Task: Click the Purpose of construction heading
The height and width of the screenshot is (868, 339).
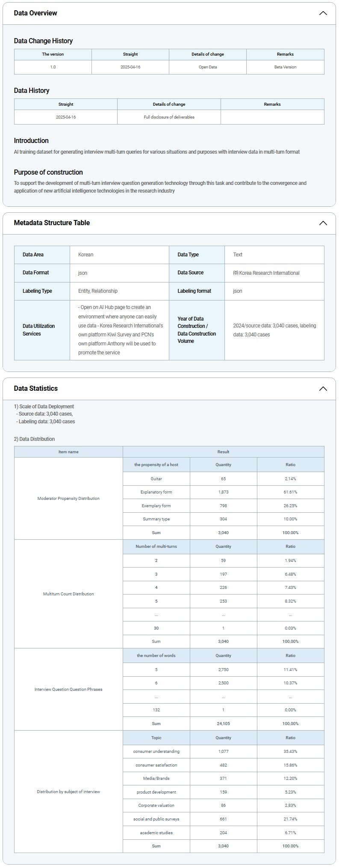Action: [x=48, y=172]
